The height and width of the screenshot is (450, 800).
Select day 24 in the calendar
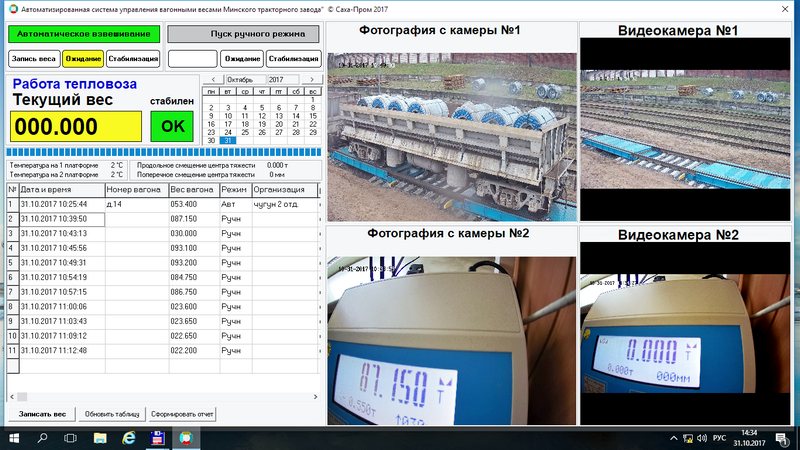pyautogui.click(x=228, y=132)
